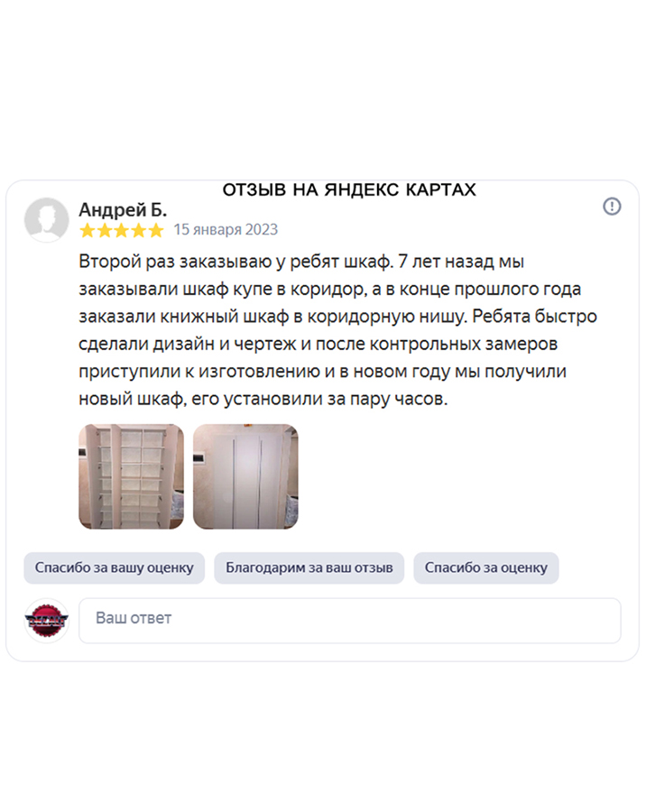Open Андрей Б. profile avatar
Screen dimensions: 646x812
(47, 219)
